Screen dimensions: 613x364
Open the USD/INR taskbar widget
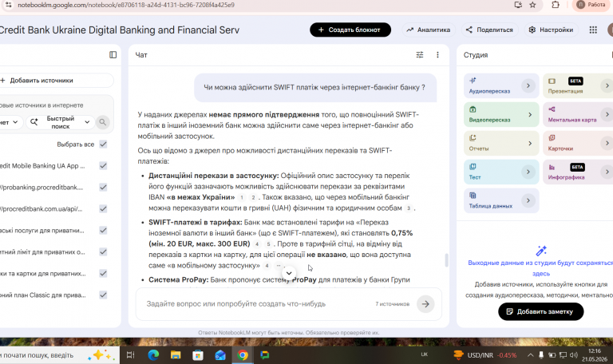tap(485, 355)
